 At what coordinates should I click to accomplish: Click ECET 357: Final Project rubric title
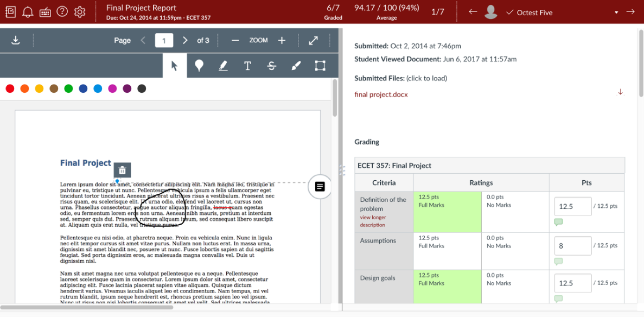pos(394,166)
